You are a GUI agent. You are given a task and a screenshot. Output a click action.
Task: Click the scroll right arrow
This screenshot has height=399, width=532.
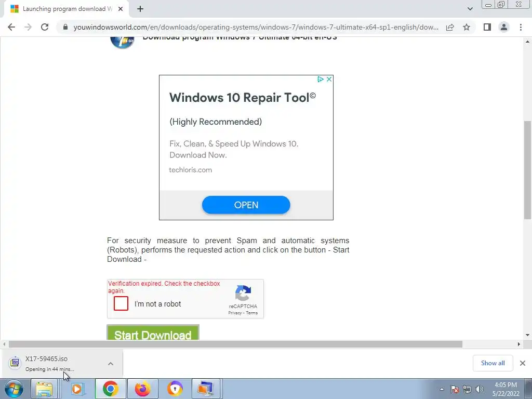(519, 344)
